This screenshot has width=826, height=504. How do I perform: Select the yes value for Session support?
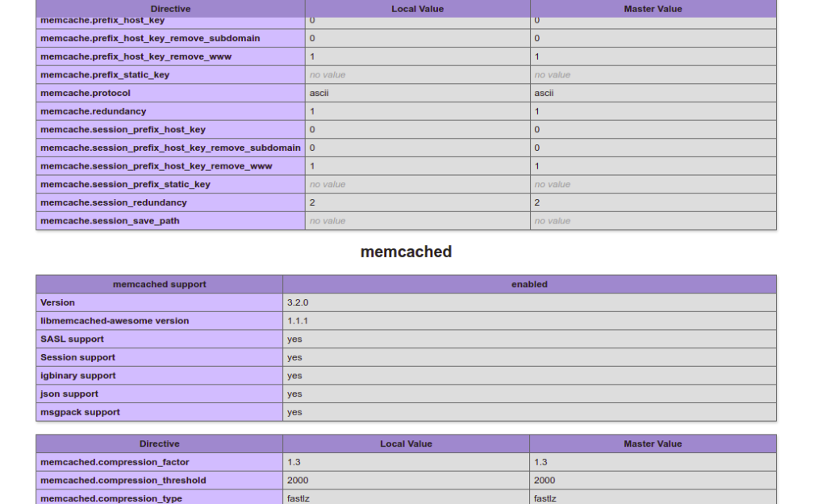294,357
